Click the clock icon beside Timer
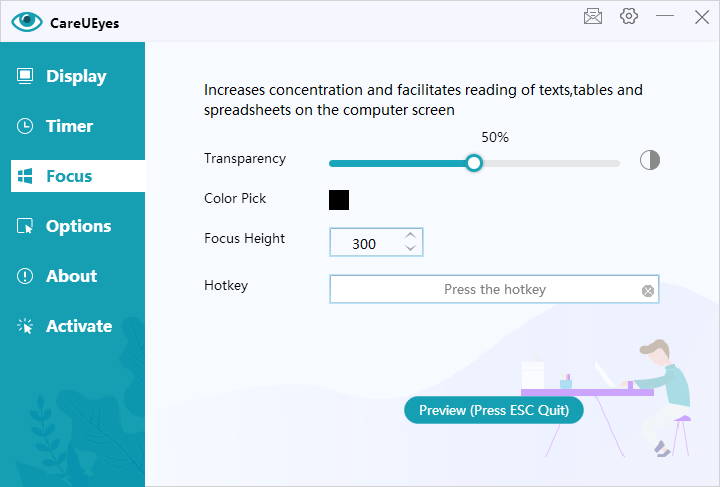The image size is (720, 487). pyautogui.click(x=25, y=126)
